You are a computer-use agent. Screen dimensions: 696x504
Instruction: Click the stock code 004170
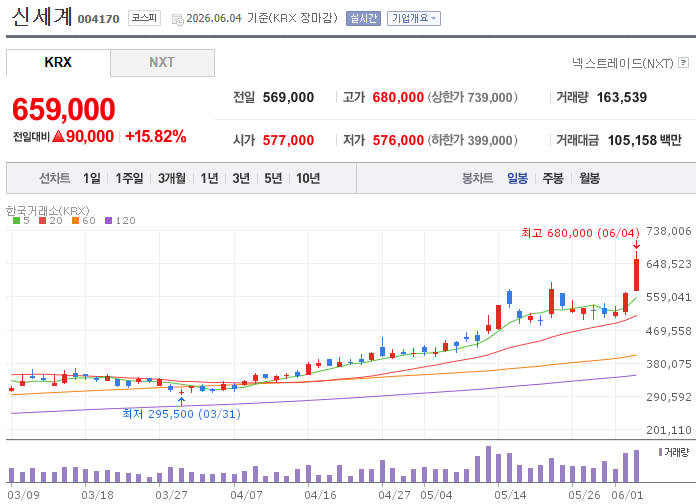pyautogui.click(x=99, y=19)
